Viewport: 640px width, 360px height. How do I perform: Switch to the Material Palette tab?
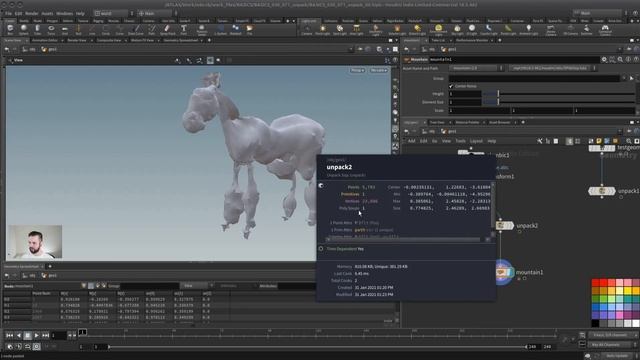467,122
